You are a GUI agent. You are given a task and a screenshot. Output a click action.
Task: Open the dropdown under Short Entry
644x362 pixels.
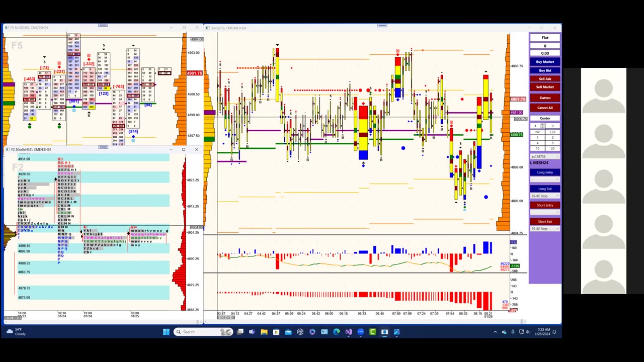tap(545, 212)
